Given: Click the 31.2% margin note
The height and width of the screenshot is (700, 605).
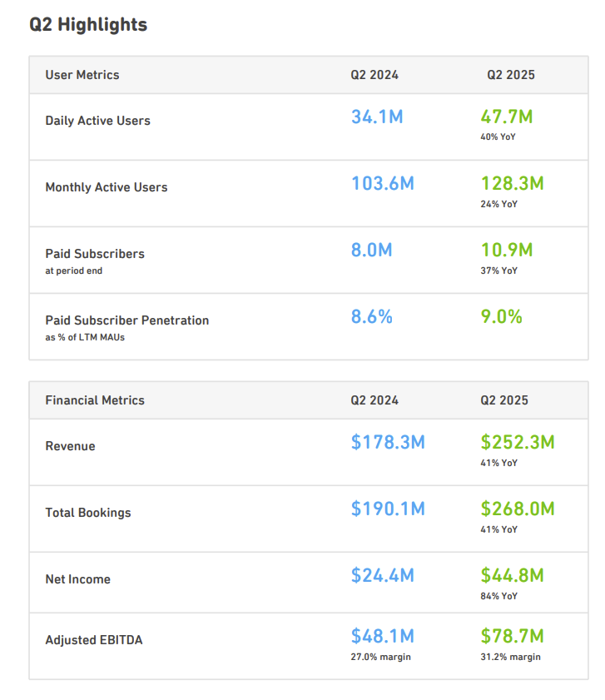Looking at the screenshot, I should (510, 657).
